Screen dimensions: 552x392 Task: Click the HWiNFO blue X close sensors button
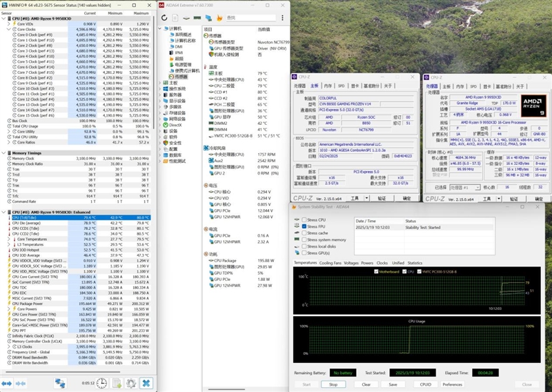(146, 383)
